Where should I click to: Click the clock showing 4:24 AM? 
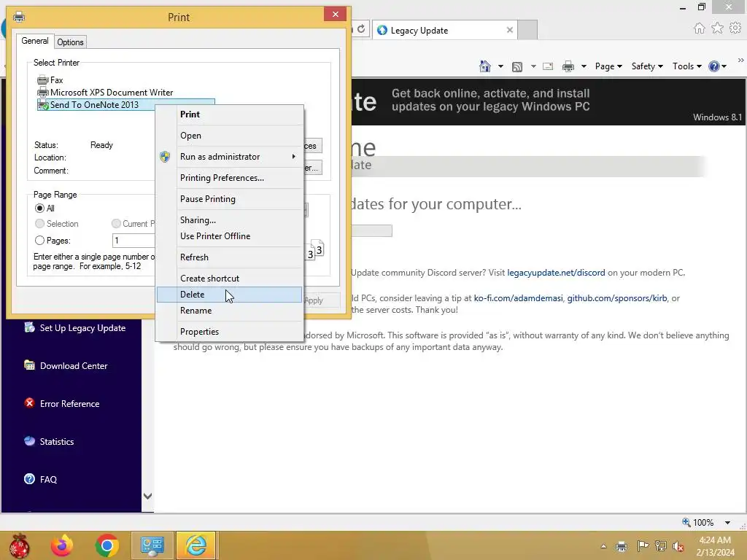715,540
